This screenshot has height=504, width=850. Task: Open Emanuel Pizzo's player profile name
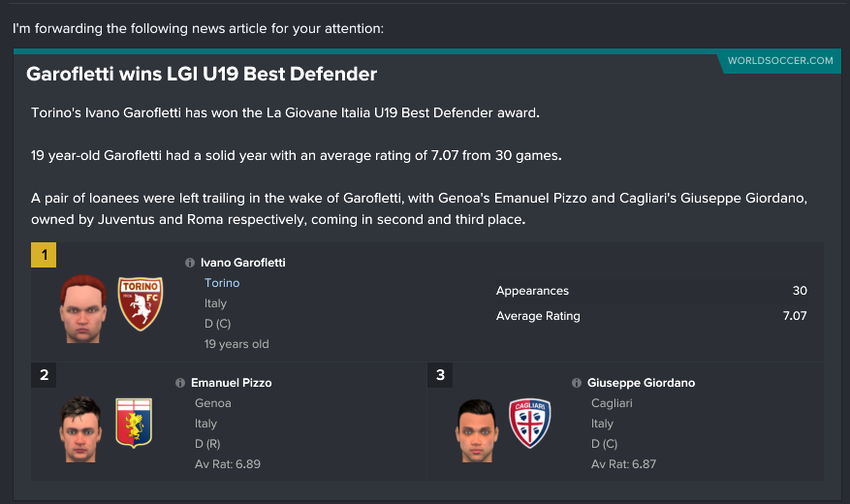click(x=232, y=383)
